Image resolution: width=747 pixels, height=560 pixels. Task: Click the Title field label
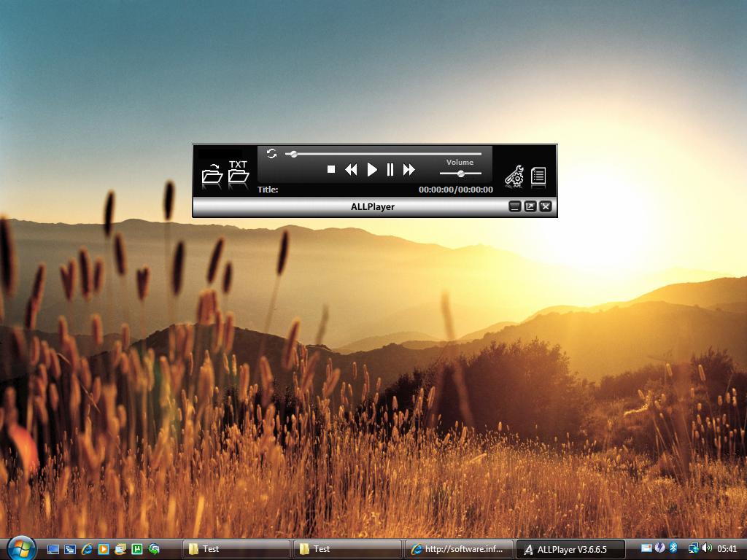coord(267,188)
